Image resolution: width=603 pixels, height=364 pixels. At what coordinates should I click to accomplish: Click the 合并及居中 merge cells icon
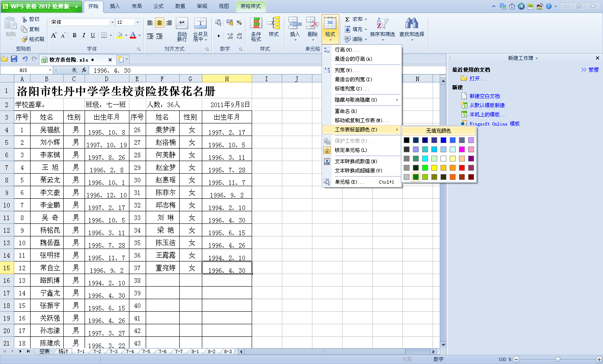[201, 28]
